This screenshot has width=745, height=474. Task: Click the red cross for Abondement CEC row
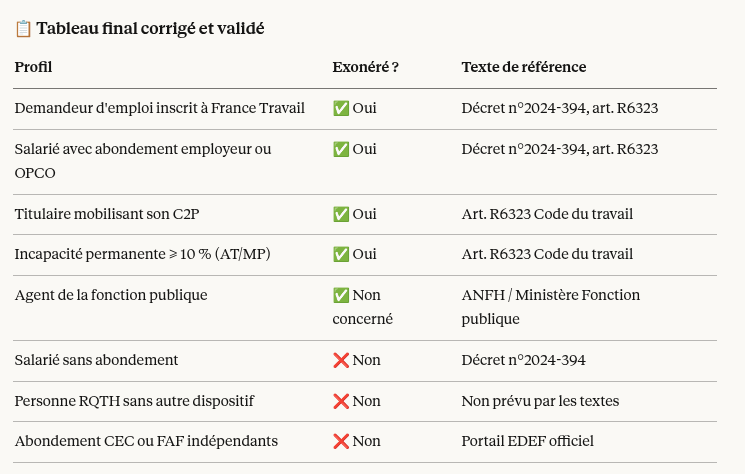(x=341, y=441)
